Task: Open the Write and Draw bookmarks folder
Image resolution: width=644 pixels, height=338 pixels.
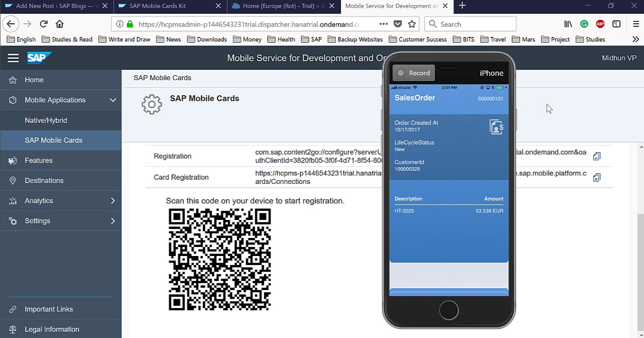Action: pyautogui.click(x=124, y=39)
